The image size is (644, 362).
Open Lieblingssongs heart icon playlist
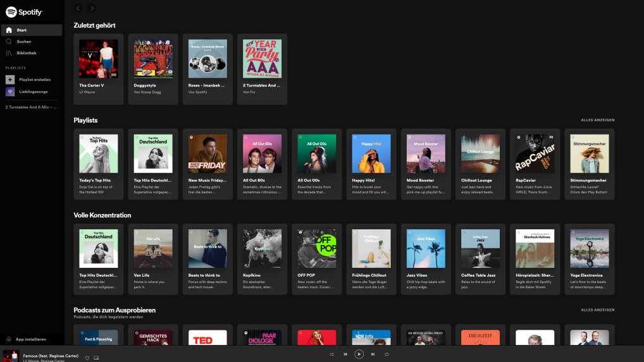click(x=10, y=92)
